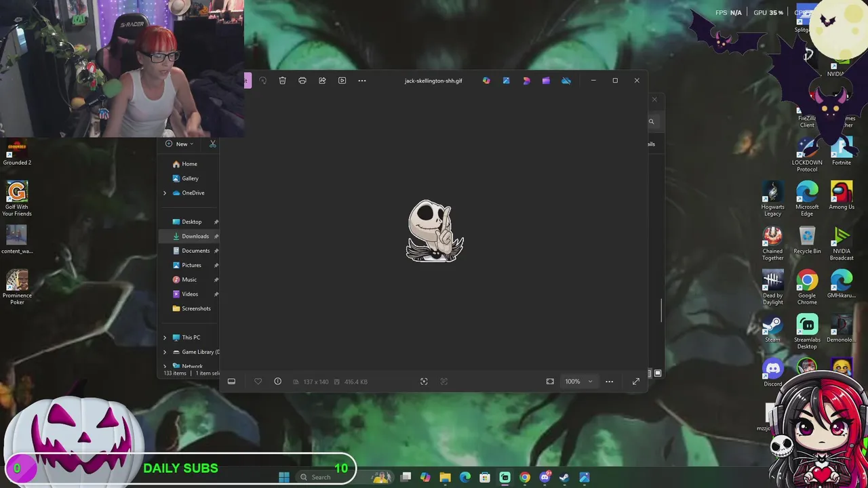This screenshot has width=868, height=488.
Task: Click the Rotate icon in Photos toolbar
Action: point(262,81)
